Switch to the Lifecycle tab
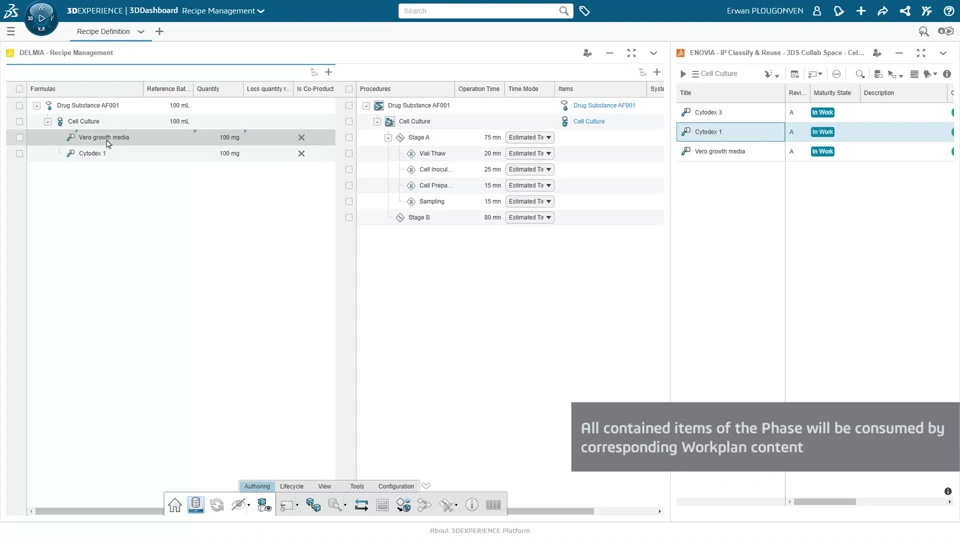The width and height of the screenshot is (960, 540). (x=291, y=486)
